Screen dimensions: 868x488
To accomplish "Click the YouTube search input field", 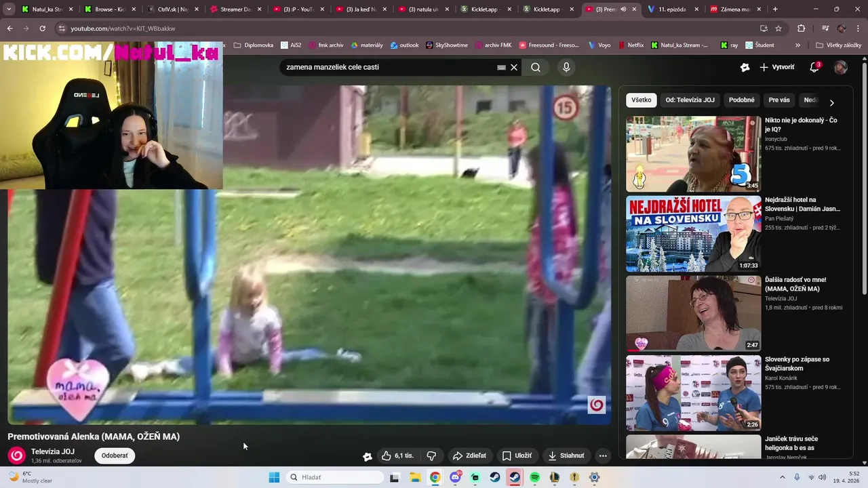I will [x=390, y=67].
